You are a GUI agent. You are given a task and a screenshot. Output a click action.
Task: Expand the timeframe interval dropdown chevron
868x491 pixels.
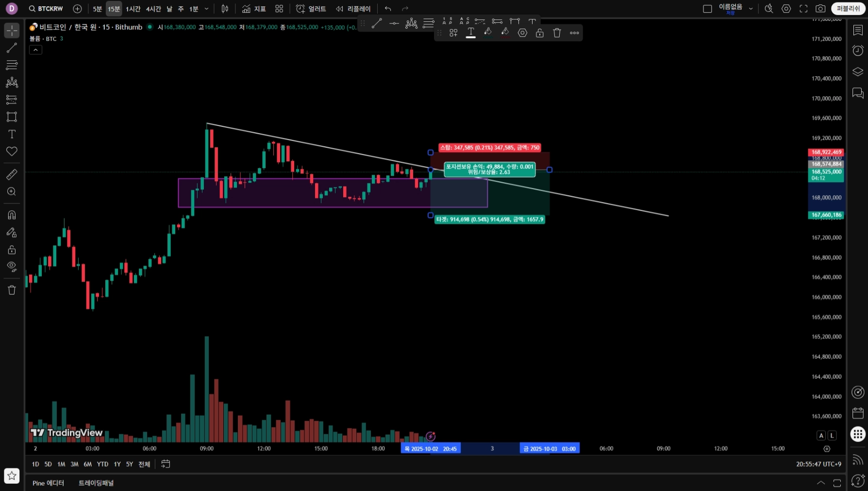(x=207, y=9)
